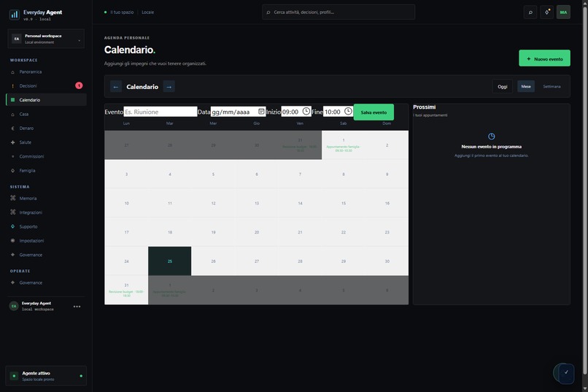588x392 pixels.
Task: Click the Cerca attività search box
Action: point(339,12)
